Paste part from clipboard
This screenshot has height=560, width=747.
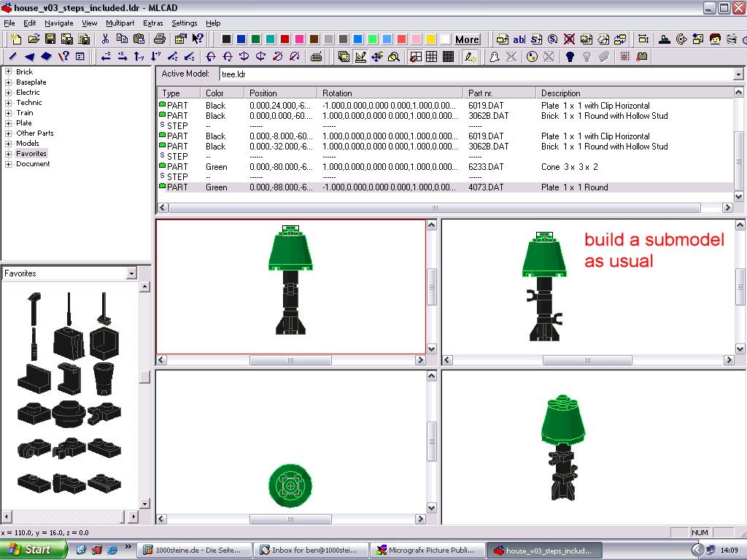pos(139,39)
